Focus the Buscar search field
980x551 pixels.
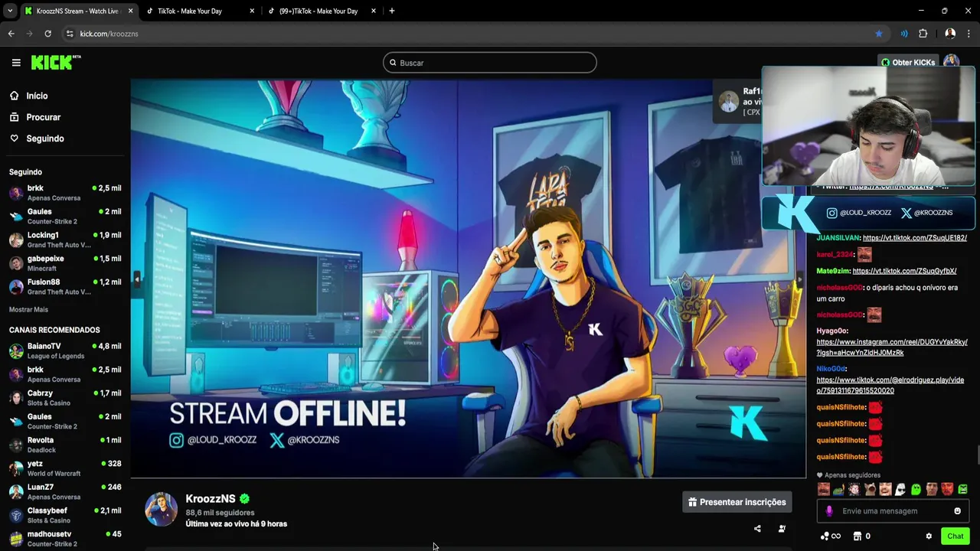490,63
